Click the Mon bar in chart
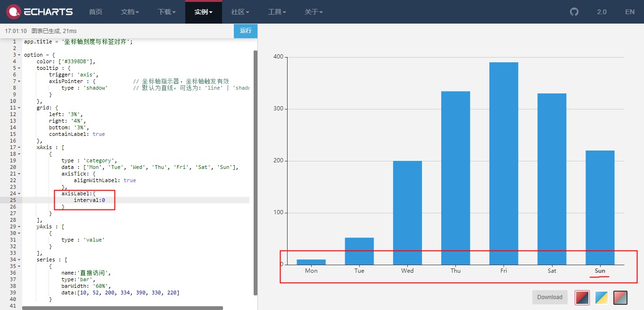 pos(311,262)
